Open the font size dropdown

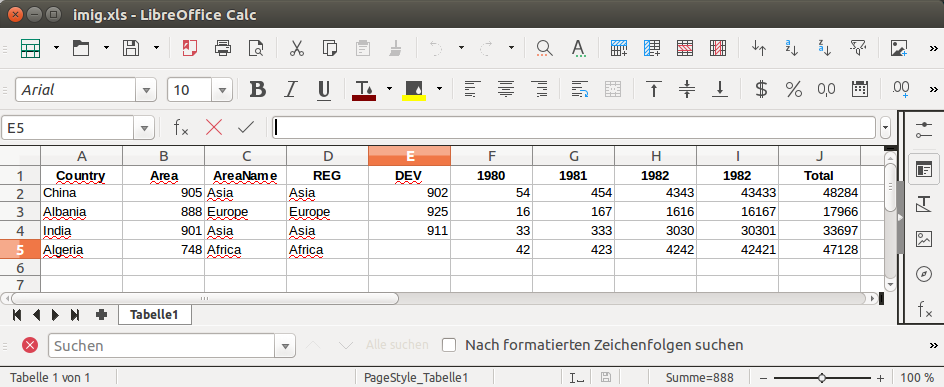pyautogui.click(x=222, y=90)
